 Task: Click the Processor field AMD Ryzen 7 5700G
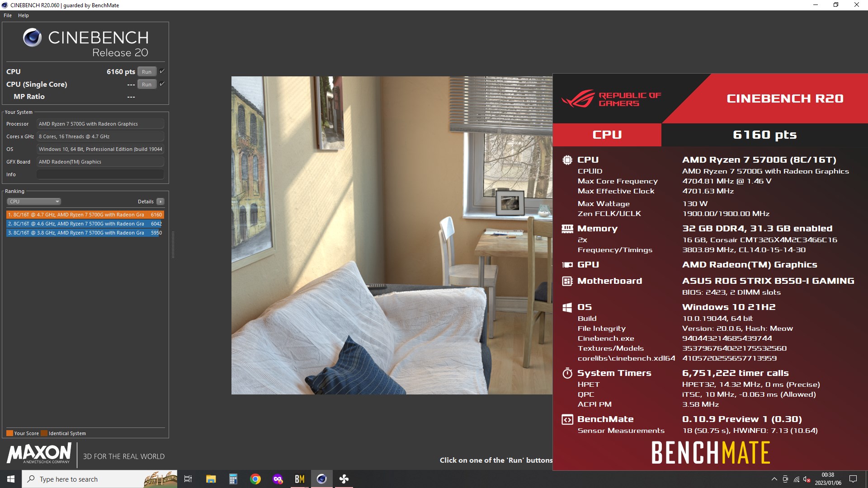(100, 124)
